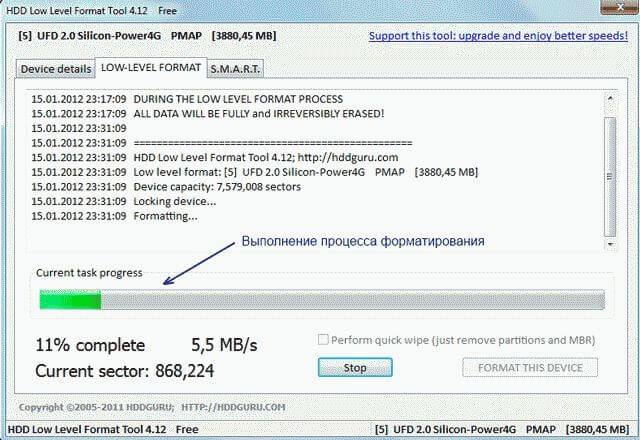The width and height of the screenshot is (640, 440).
Task: Click the log scrollbar down arrow
Action: 610,244
